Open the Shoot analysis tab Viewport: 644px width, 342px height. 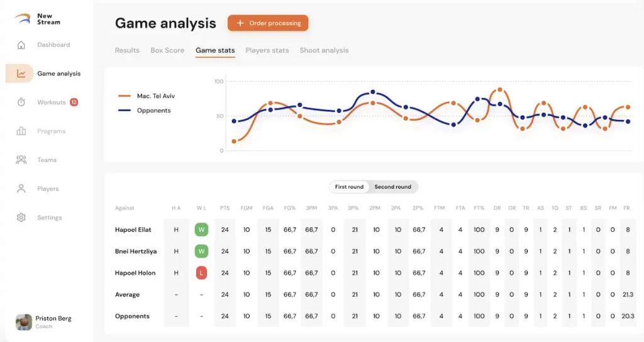click(324, 50)
